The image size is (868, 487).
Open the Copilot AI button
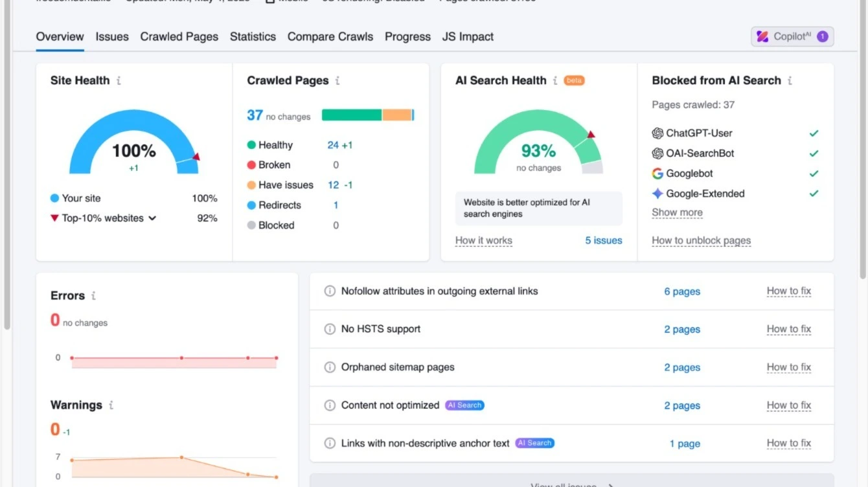(792, 36)
